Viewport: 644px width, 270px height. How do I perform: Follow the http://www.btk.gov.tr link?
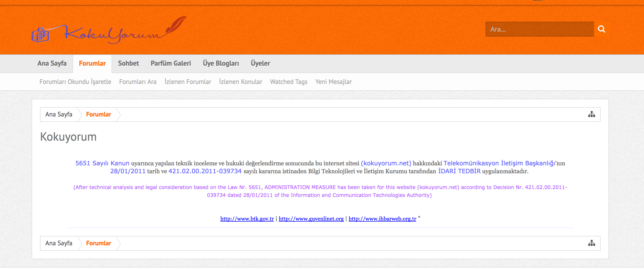pos(247,219)
